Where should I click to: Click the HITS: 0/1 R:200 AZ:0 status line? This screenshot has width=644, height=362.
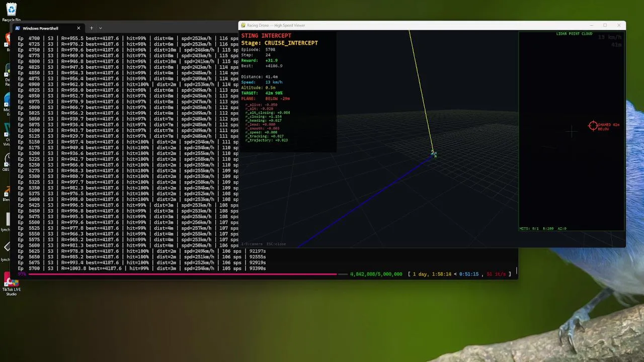click(x=543, y=229)
